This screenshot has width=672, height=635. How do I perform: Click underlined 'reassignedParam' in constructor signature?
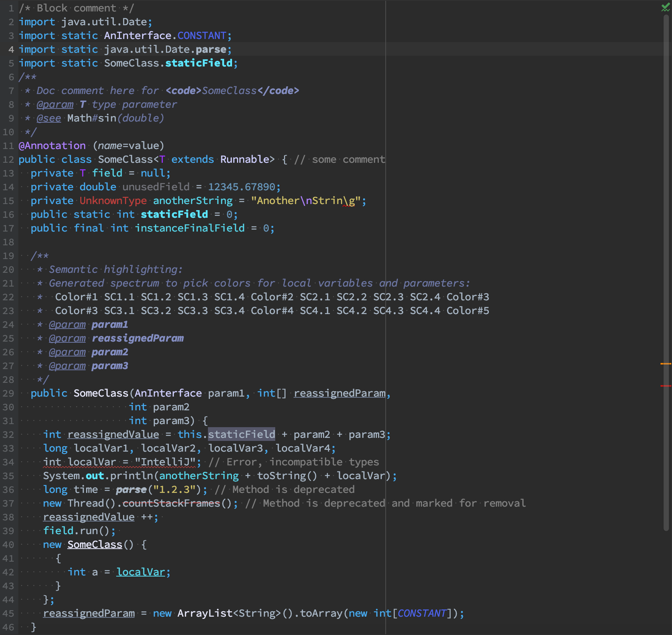[339, 394]
